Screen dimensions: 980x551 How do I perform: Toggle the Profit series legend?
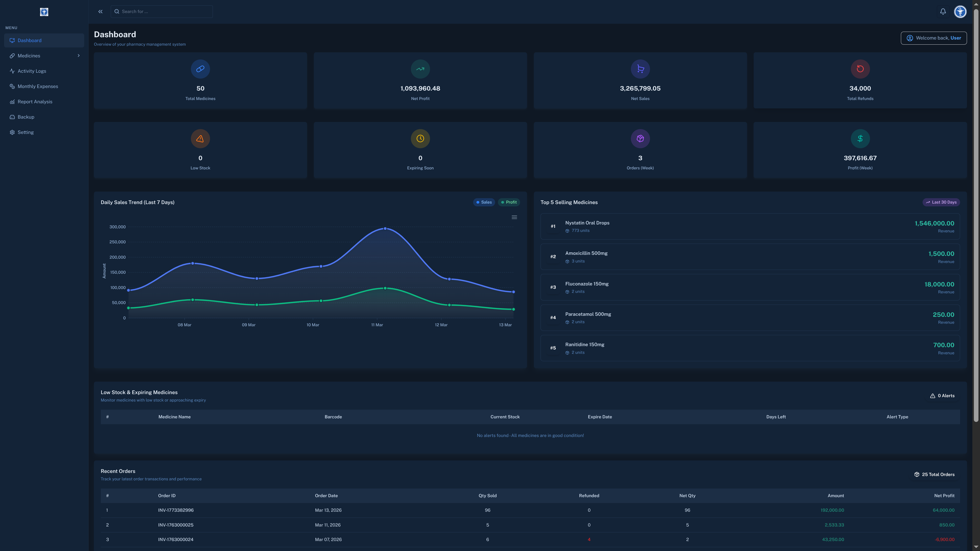pos(509,202)
